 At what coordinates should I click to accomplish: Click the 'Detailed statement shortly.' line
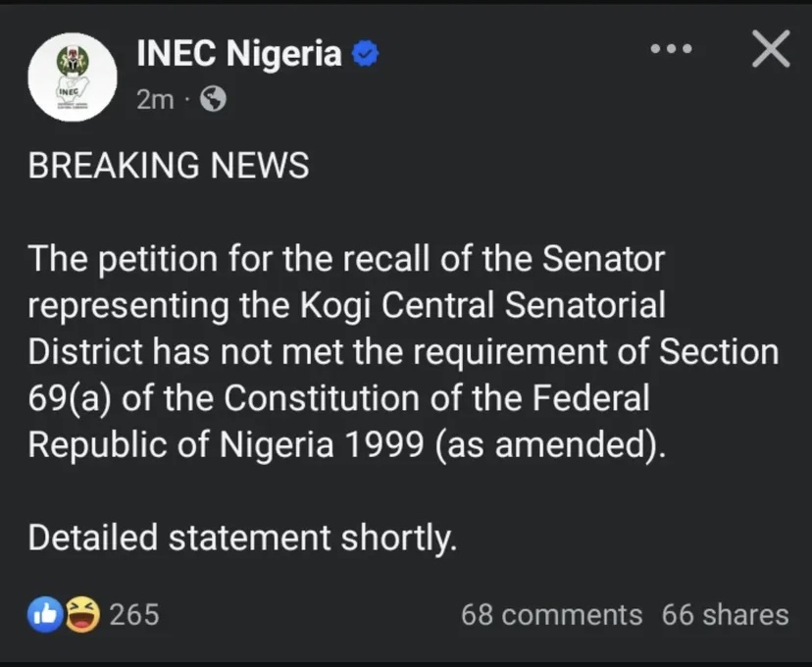pos(241,538)
